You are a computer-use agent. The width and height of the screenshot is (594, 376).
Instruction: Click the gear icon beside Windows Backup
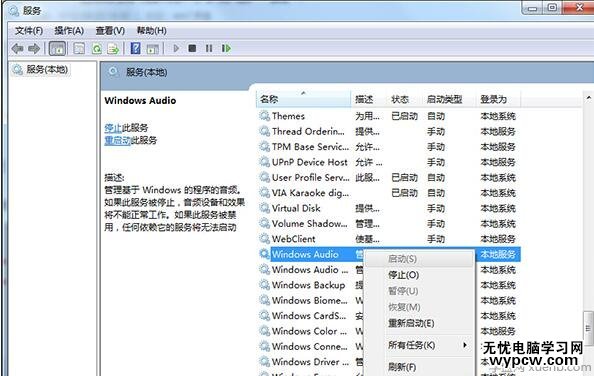tap(264, 284)
